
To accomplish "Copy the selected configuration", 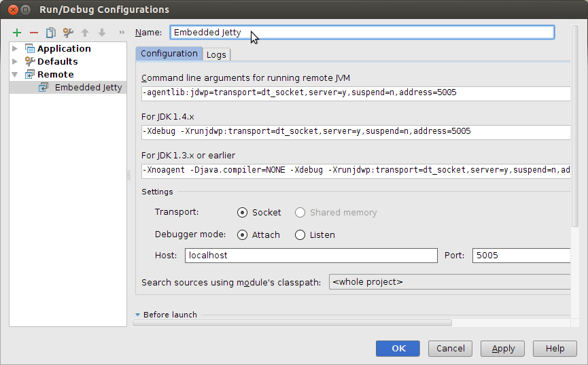I will (50, 33).
